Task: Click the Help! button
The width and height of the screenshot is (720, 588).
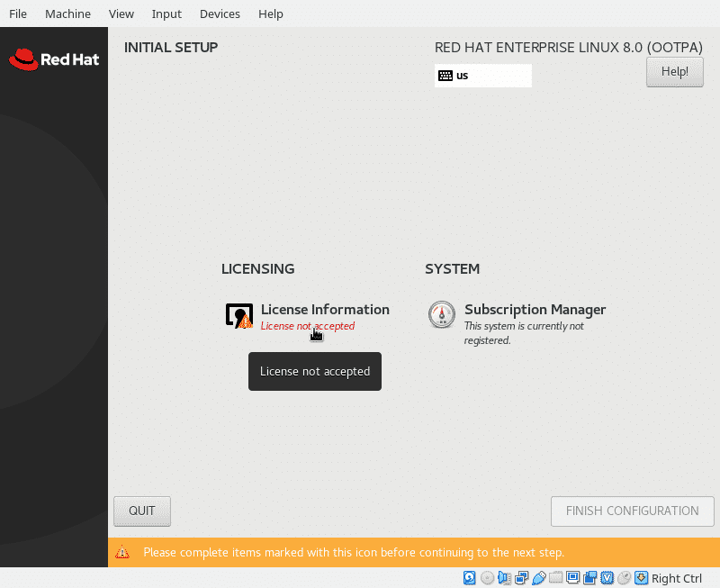Action: 674,72
